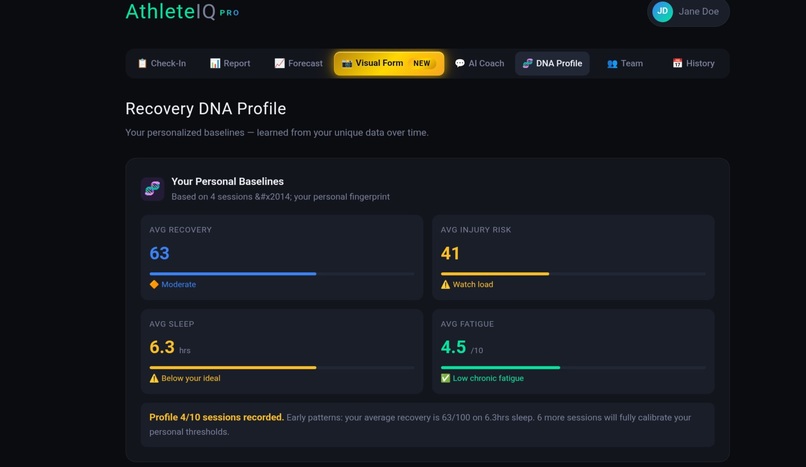The image size is (806, 467).
Task: Click the AthleteIQ logo
Action: click(x=171, y=11)
